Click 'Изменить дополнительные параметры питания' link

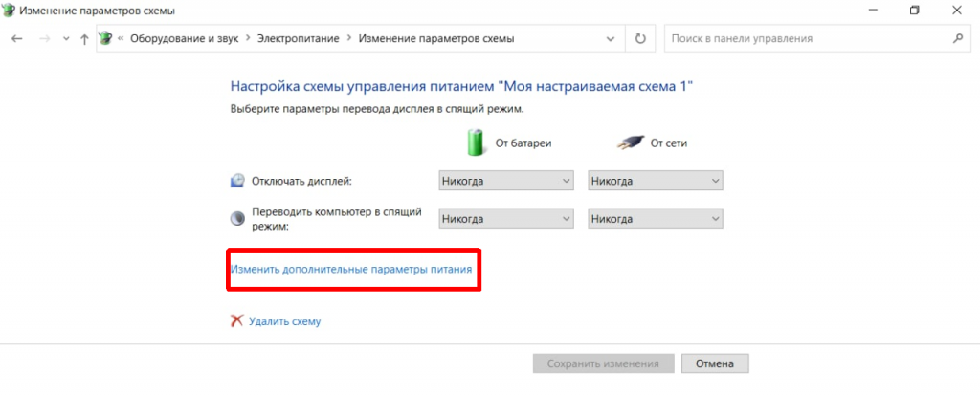(x=351, y=270)
